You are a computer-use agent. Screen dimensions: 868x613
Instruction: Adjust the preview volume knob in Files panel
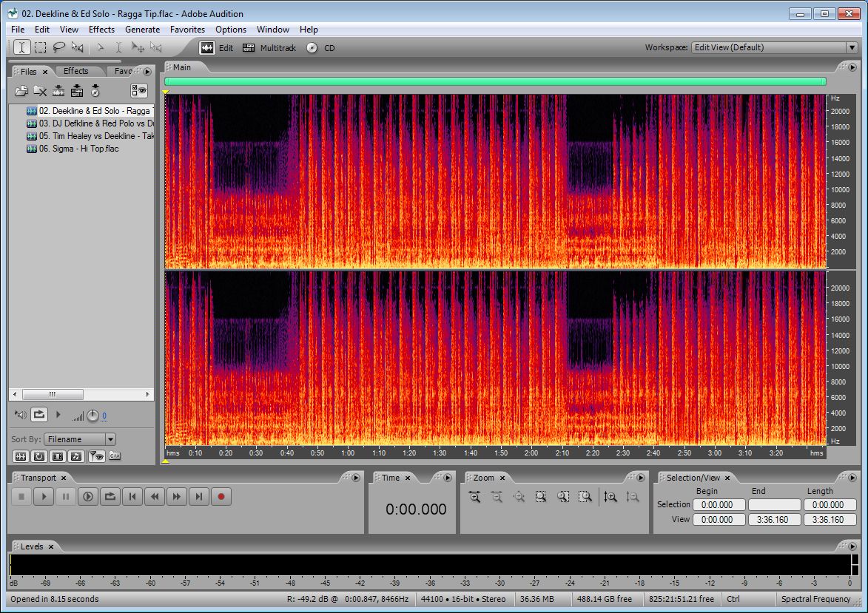92,416
